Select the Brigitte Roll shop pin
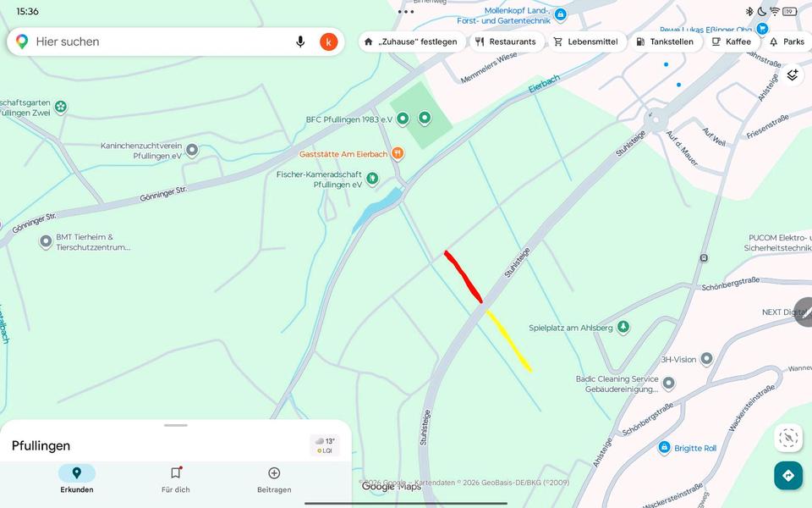The width and height of the screenshot is (812, 508). [665, 447]
